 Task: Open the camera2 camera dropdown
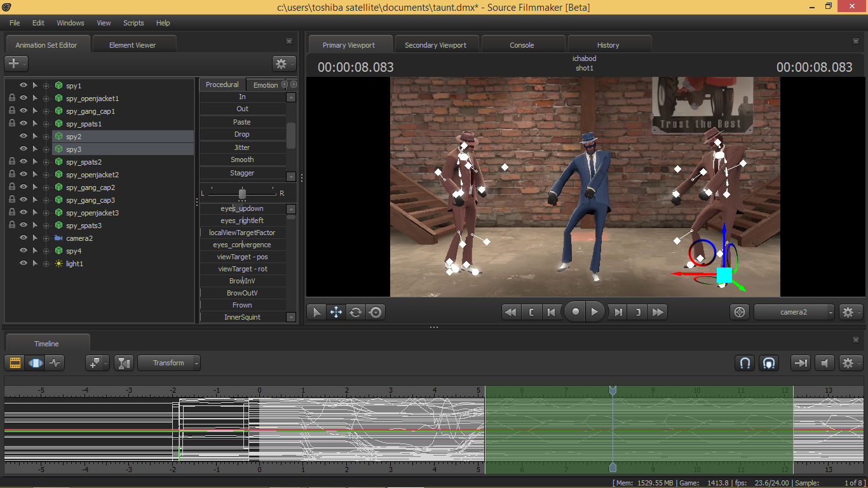[794, 312]
